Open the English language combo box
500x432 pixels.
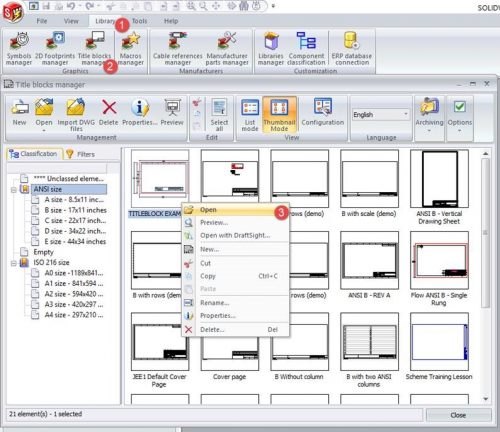pos(380,115)
